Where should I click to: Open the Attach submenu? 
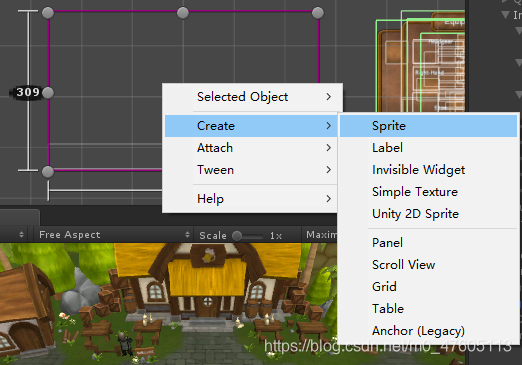tap(252, 148)
